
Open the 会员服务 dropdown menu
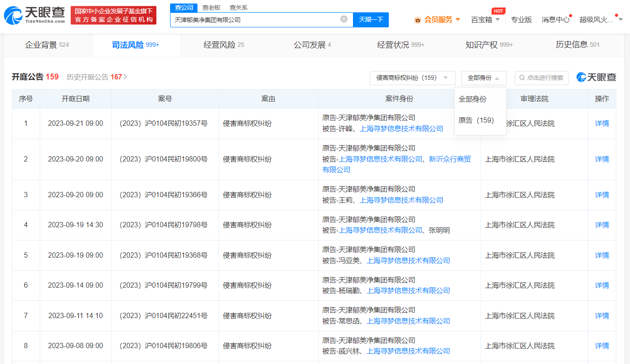pyautogui.click(x=442, y=19)
